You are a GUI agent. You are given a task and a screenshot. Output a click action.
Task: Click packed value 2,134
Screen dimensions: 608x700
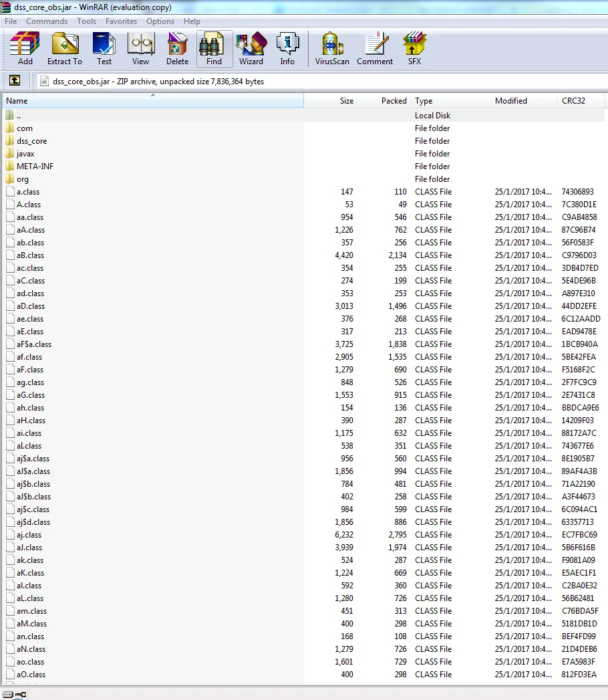coord(398,255)
